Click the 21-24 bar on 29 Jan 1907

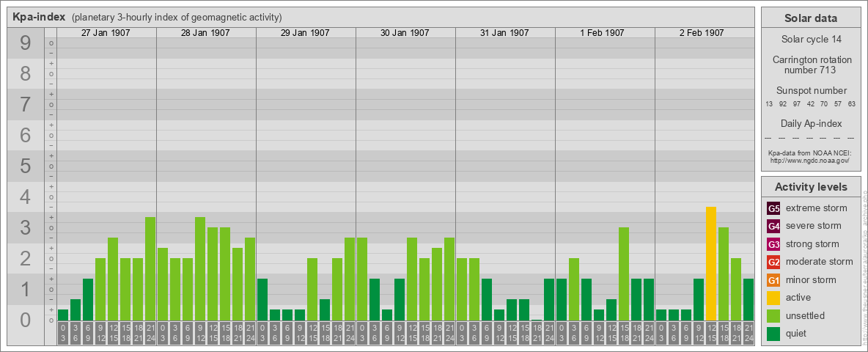coord(350,279)
